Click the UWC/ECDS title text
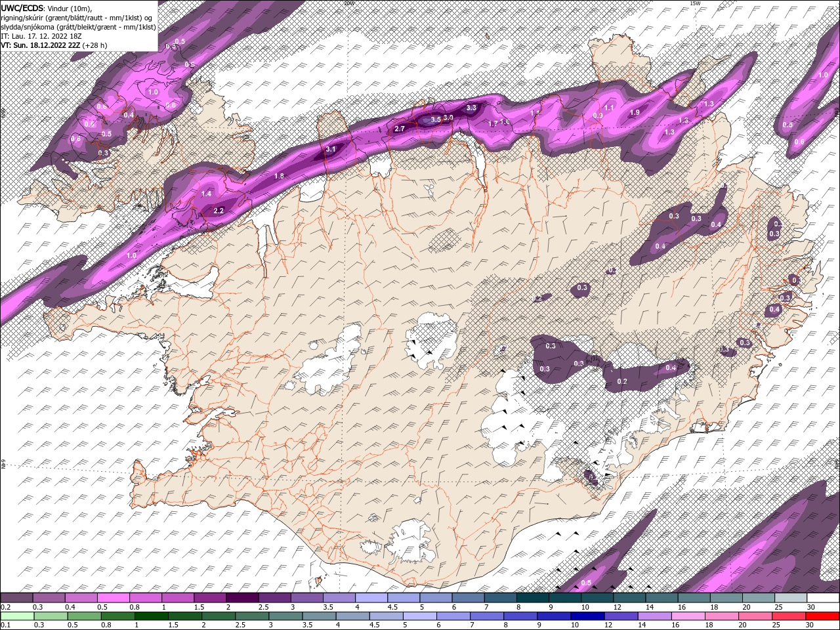 pyautogui.click(x=22, y=8)
